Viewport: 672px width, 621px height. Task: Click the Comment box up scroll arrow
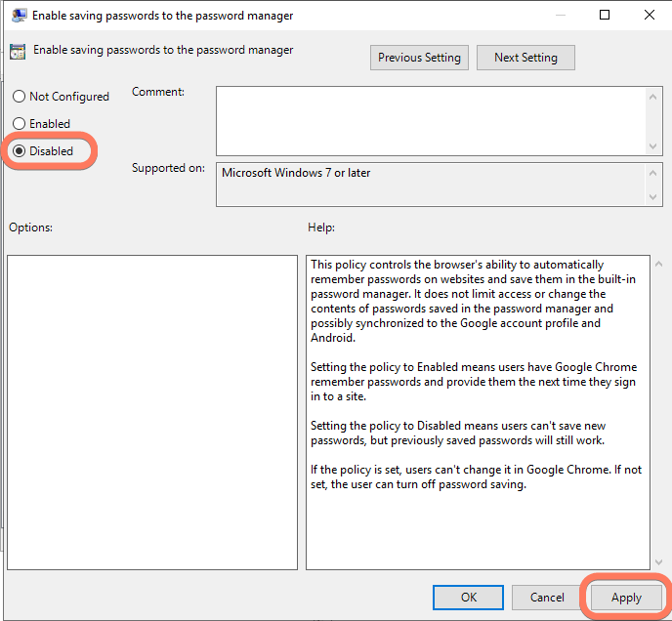tap(652, 97)
